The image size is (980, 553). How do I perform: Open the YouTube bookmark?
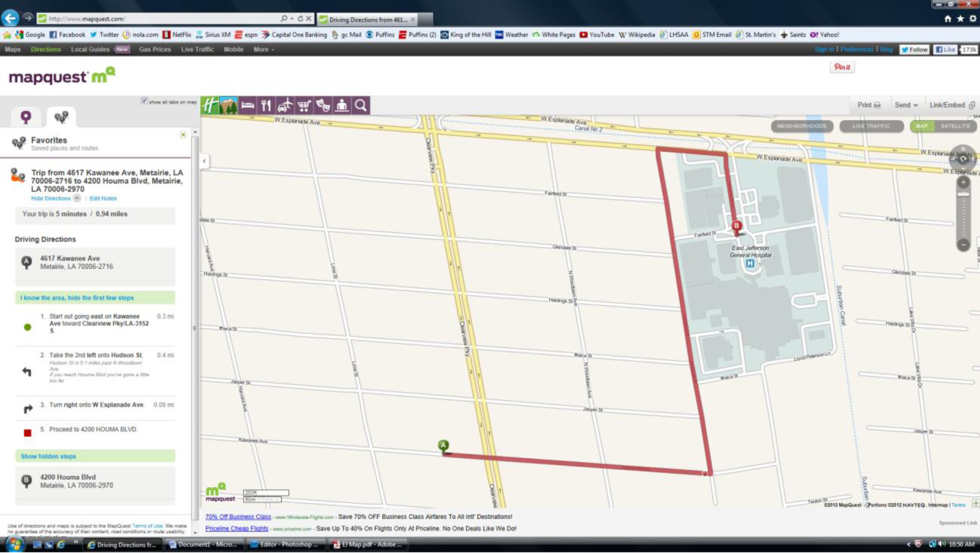pyautogui.click(x=597, y=35)
